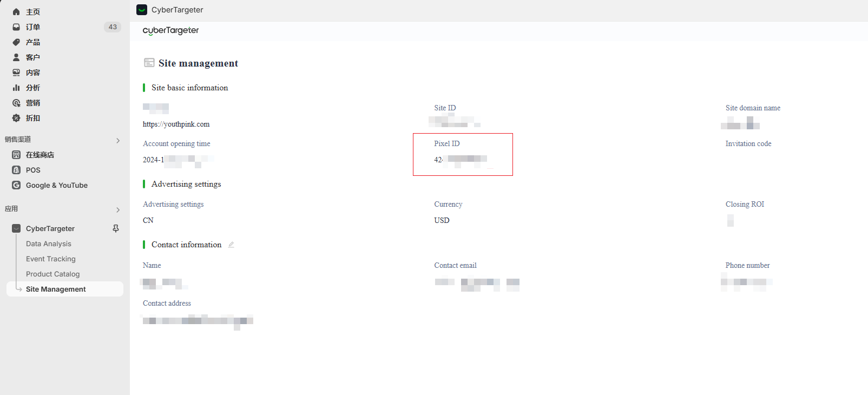Click the discounts badge icon

pyautogui.click(x=16, y=118)
